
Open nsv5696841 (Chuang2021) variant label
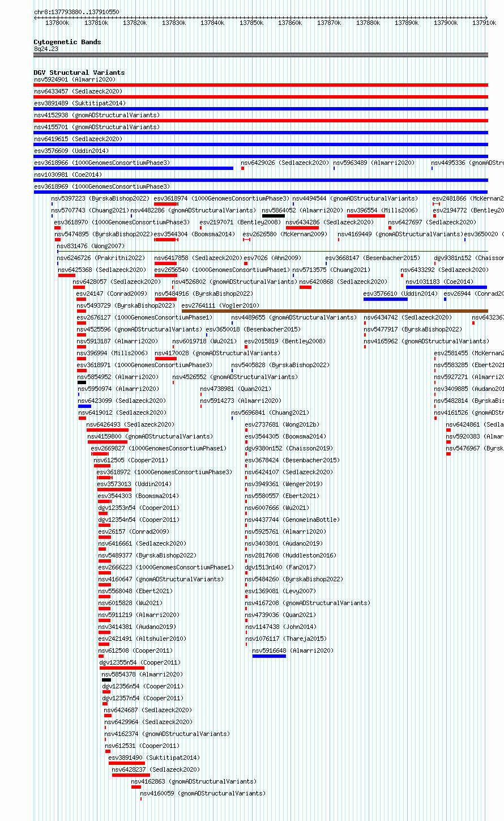(270, 412)
